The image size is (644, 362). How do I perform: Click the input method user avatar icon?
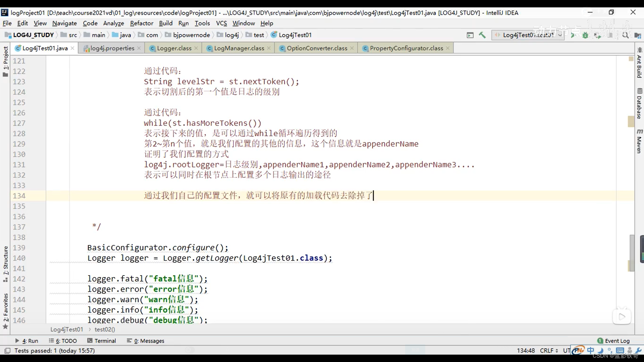(x=630, y=350)
